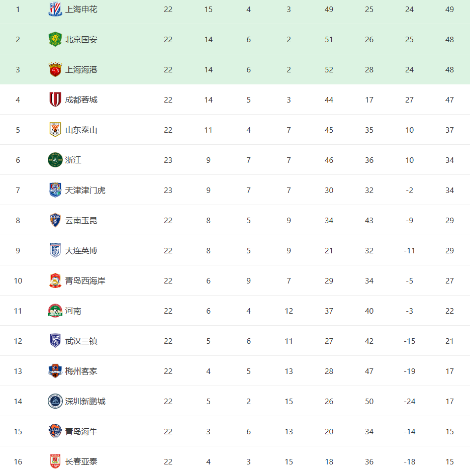Click the 北京国安 green badge logo

55,40
